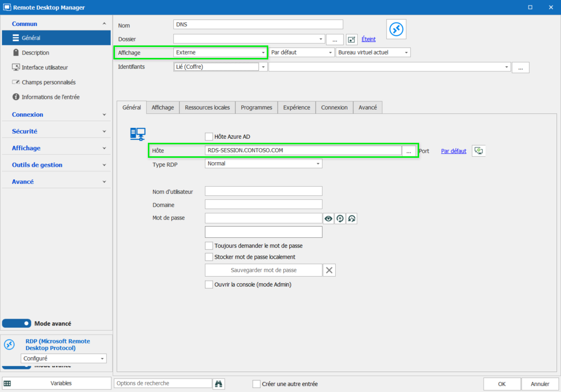Reveal the password using the eye icon
This screenshot has width=561, height=392.
point(328,218)
